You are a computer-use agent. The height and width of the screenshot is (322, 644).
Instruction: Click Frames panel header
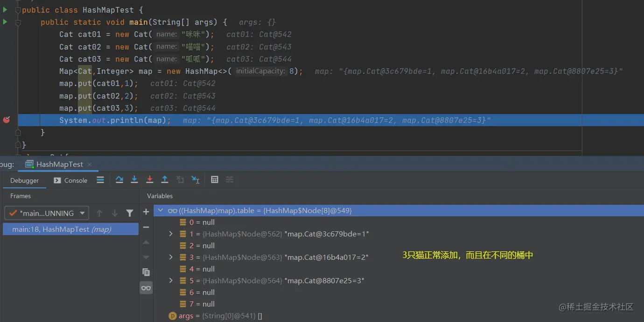coord(21,196)
